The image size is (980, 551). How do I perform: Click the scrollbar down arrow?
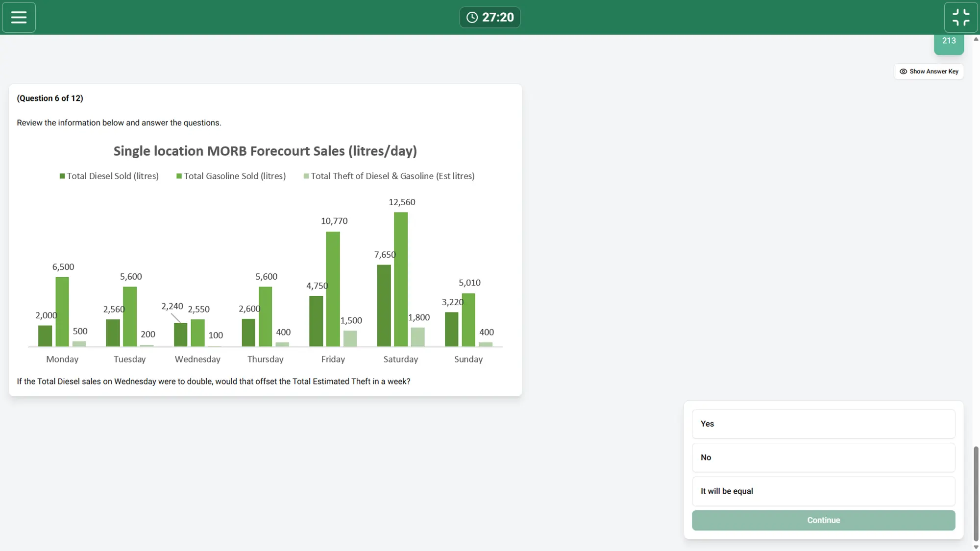click(976, 547)
